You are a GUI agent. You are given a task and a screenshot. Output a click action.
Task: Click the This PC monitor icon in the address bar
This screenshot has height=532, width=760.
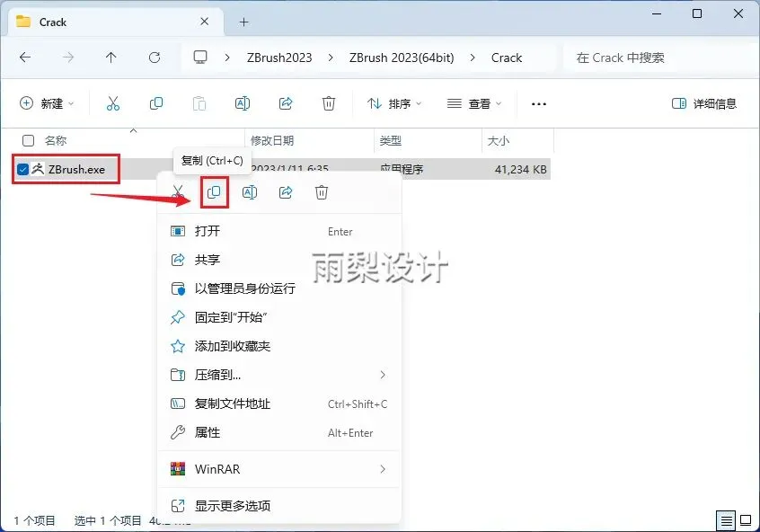point(200,58)
